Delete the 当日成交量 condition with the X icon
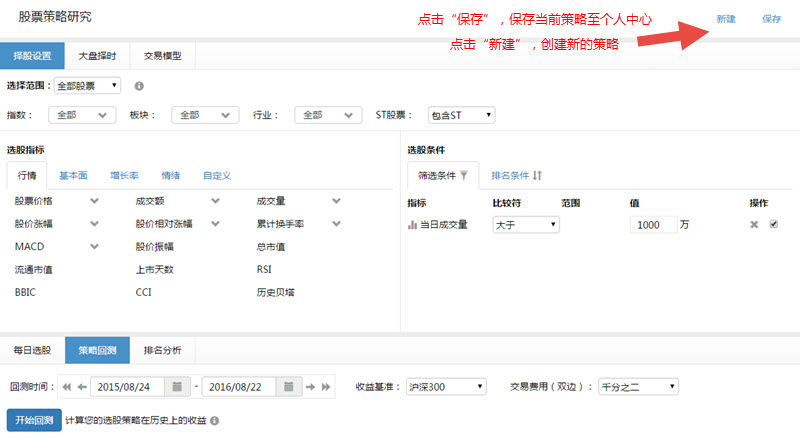Screen dimensions: 800x445 [755, 225]
